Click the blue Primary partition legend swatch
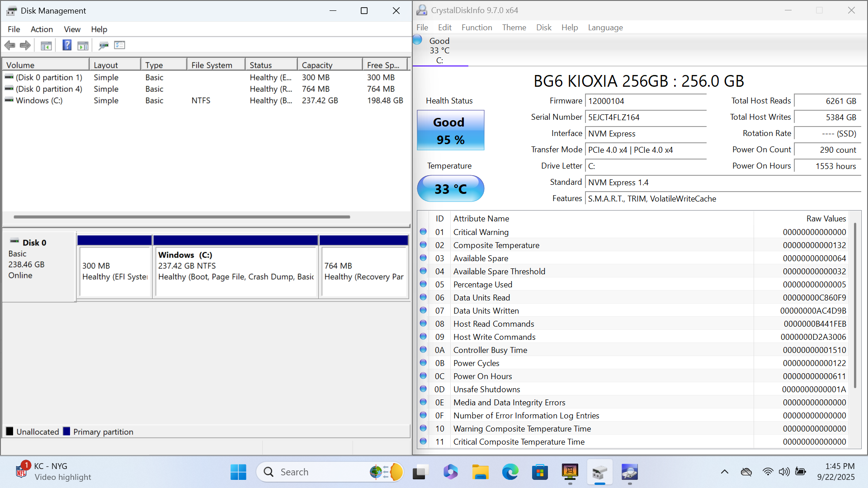Screen dimensions: 868x488 pos(66,431)
